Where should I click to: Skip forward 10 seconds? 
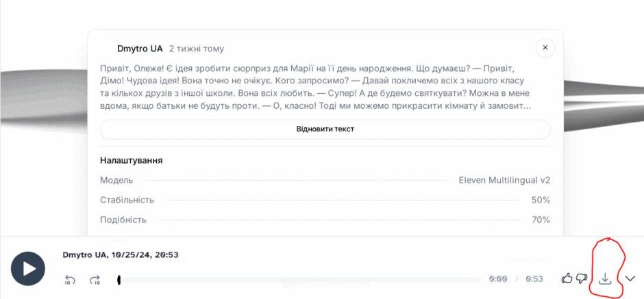click(x=95, y=280)
